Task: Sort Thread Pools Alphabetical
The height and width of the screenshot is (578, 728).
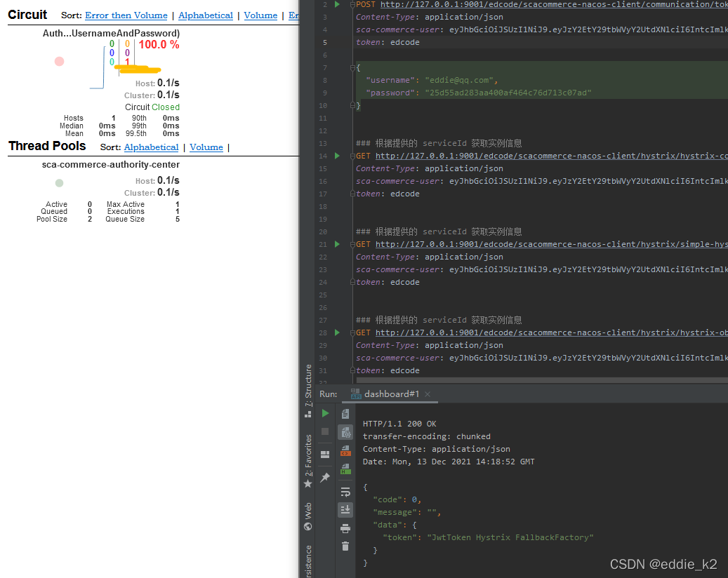Action: 152,147
